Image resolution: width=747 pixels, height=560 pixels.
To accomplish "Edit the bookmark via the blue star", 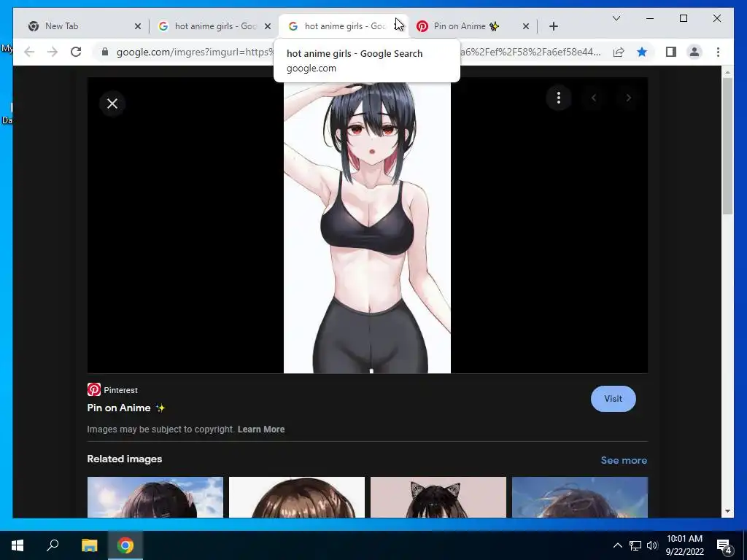I will point(642,52).
